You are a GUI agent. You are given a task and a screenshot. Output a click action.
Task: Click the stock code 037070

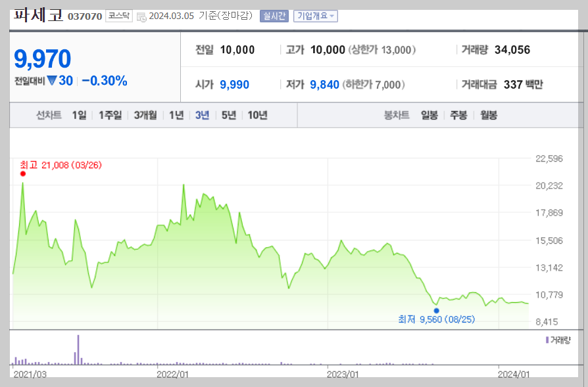point(85,16)
